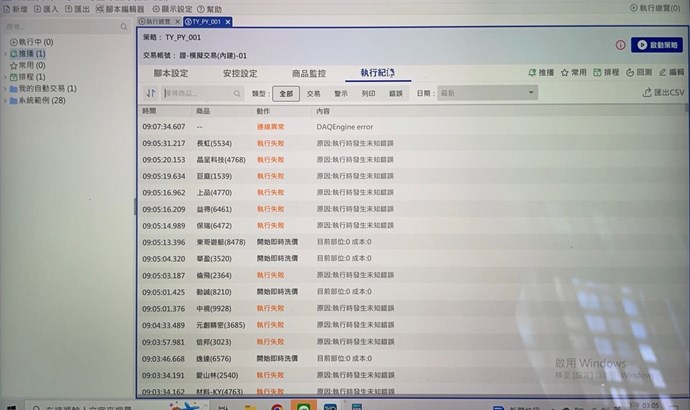This screenshot has height=410, width=690.
Task: Select the 錯誤 type filter
Action: tap(395, 93)
